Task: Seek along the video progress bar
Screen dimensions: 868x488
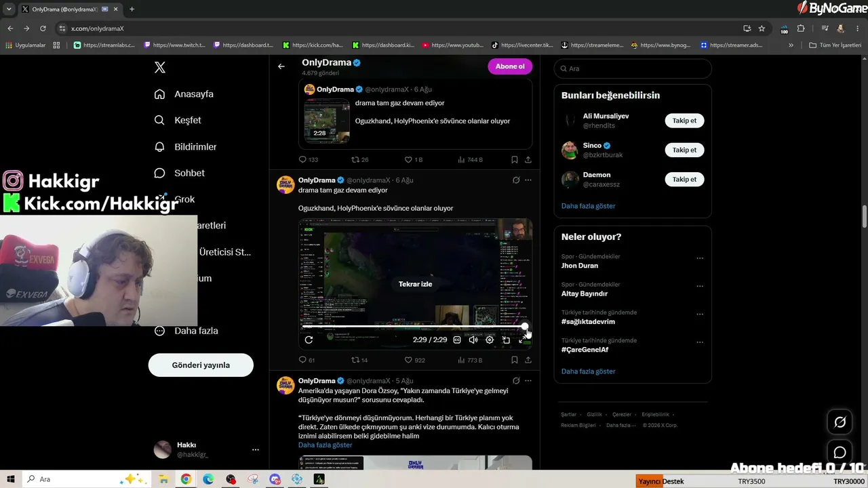Action: click(414, 327)
